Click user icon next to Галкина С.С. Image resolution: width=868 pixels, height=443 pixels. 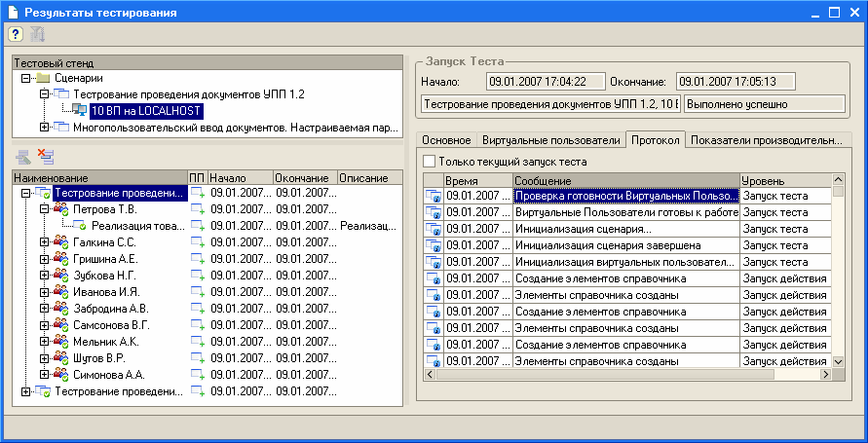pyautogui.click(x=61, y=242)
